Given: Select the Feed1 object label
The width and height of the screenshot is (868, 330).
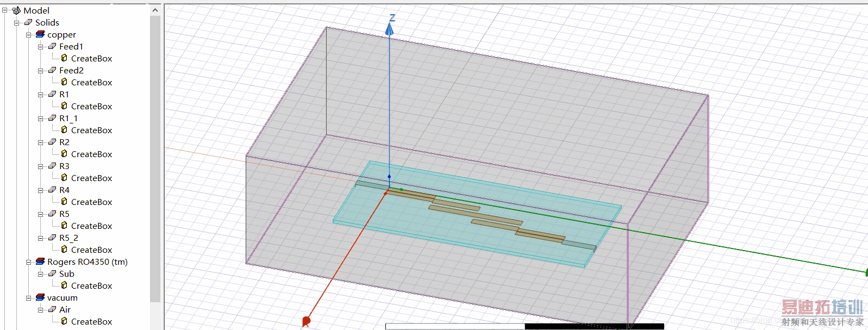Looking at the screenshot, I should click(71, 46).
